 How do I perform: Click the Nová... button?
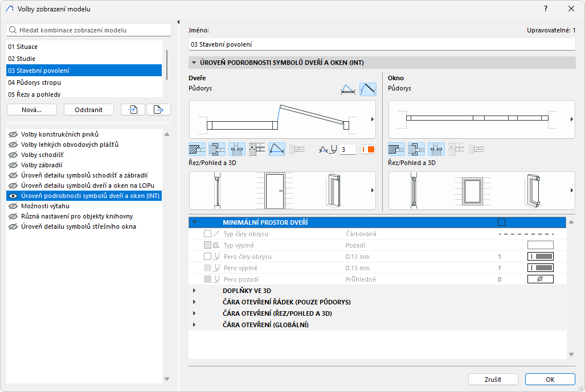pyautogui.click(x=32, y=109)
